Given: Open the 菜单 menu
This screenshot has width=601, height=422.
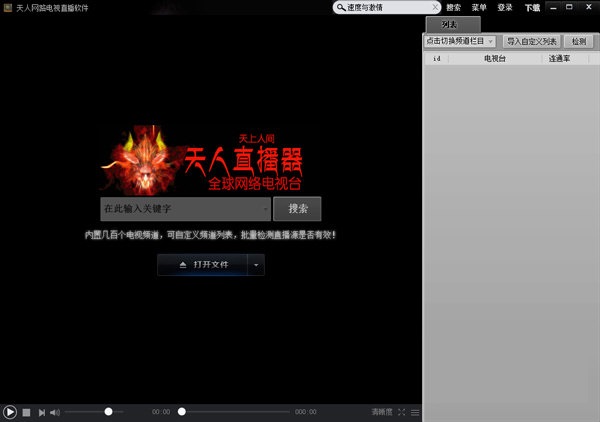Looking at the screenshot, I should click(x=479, y=8).
